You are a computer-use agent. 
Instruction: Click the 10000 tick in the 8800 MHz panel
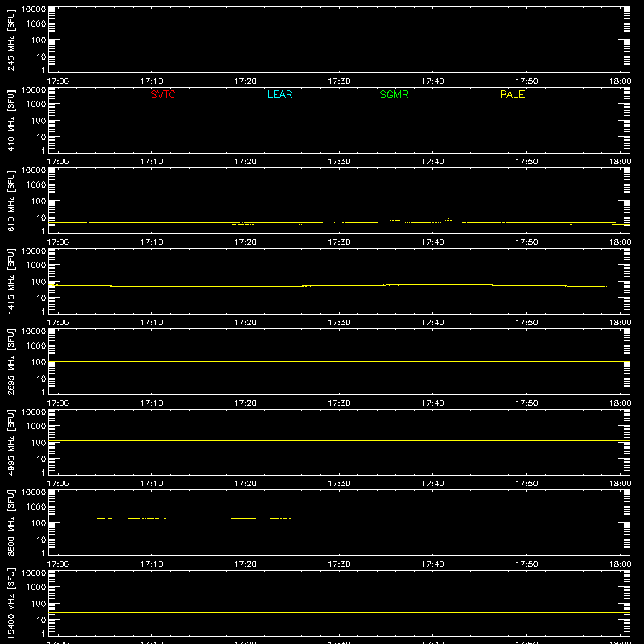[x=34, y=493]
